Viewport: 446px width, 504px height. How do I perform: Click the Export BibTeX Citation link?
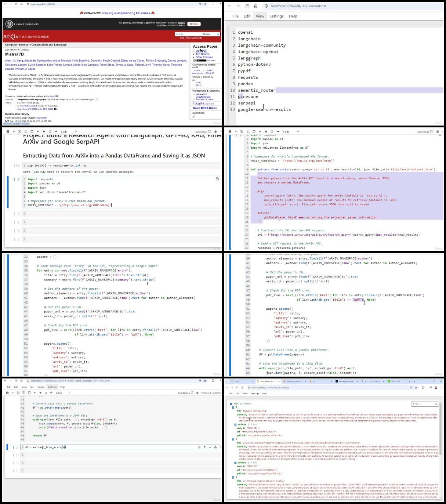pos(205,108)
